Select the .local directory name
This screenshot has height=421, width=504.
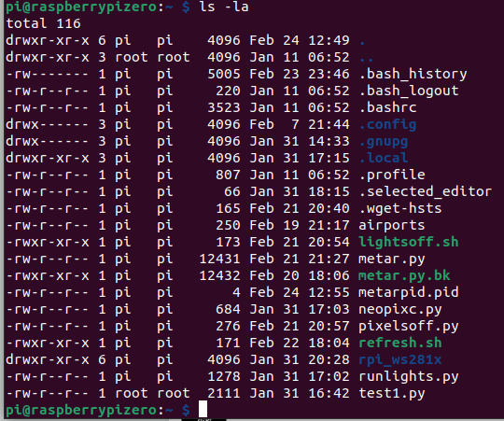[384, 158]
